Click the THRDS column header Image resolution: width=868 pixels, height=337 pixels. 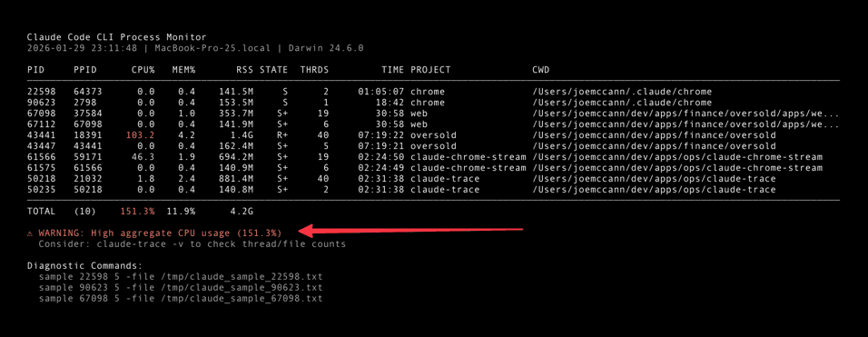(314, 70)
